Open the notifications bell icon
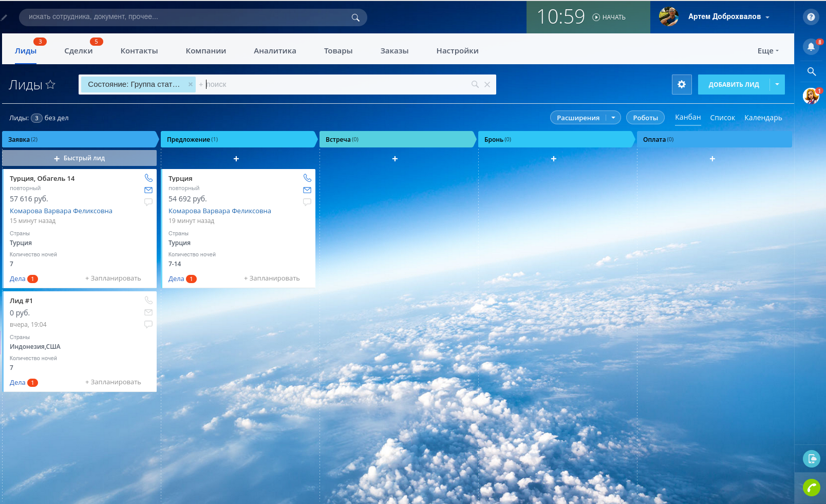Screen dimensions: 826x504 [x=811, y=47]
